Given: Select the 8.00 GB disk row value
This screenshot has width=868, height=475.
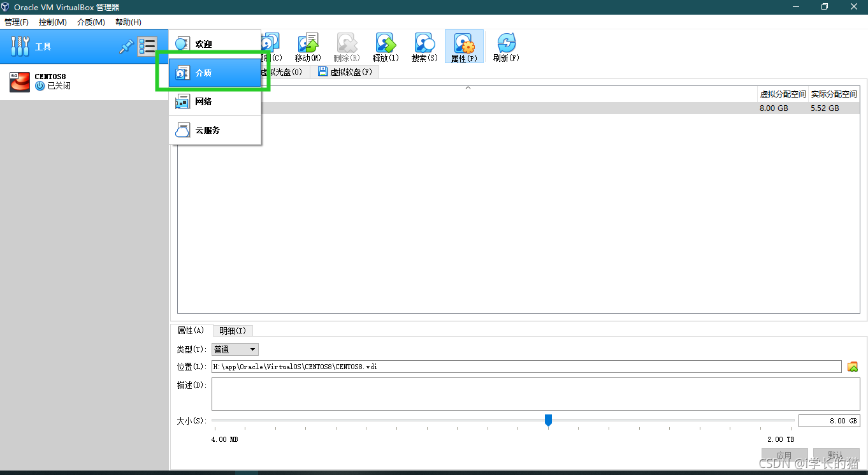Looking at the screenshot, I should [774, 108].
